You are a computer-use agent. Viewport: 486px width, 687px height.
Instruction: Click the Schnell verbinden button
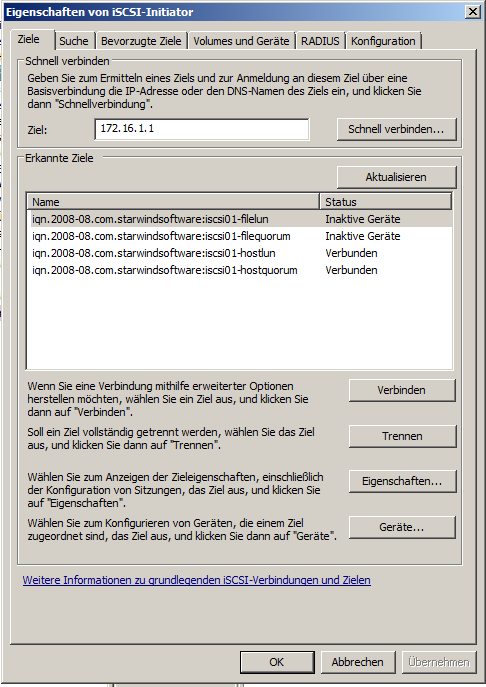(x=396, y=129)
